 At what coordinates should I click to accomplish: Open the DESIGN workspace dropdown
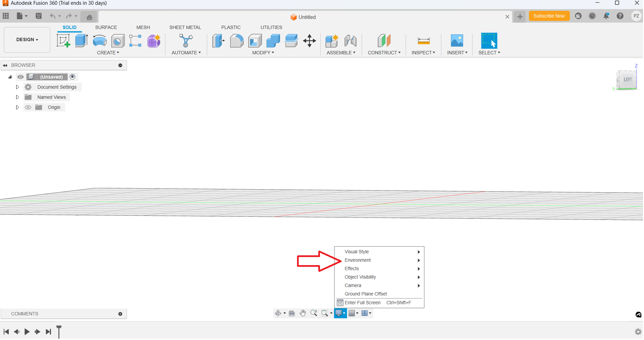(x=27, y=39)
